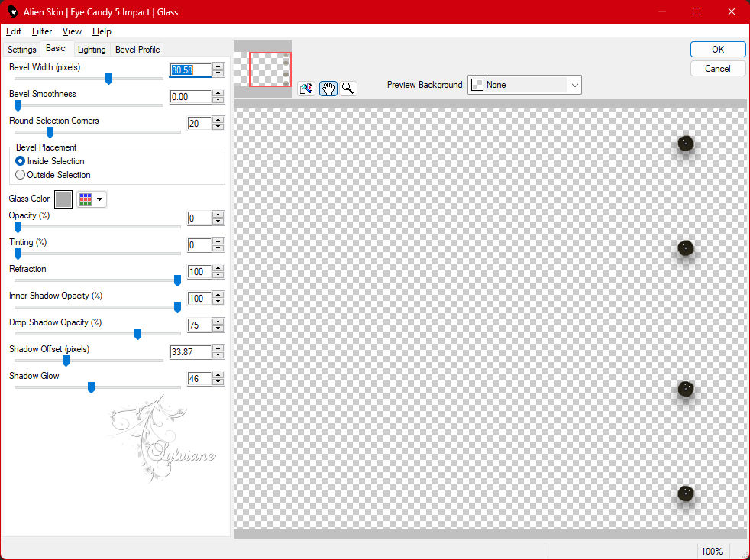Open the Help menu
Screen dimensions: 750x560
102,31
